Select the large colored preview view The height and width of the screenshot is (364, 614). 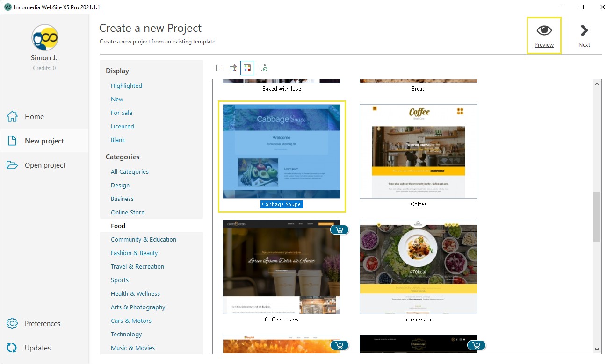coord(247,68)
